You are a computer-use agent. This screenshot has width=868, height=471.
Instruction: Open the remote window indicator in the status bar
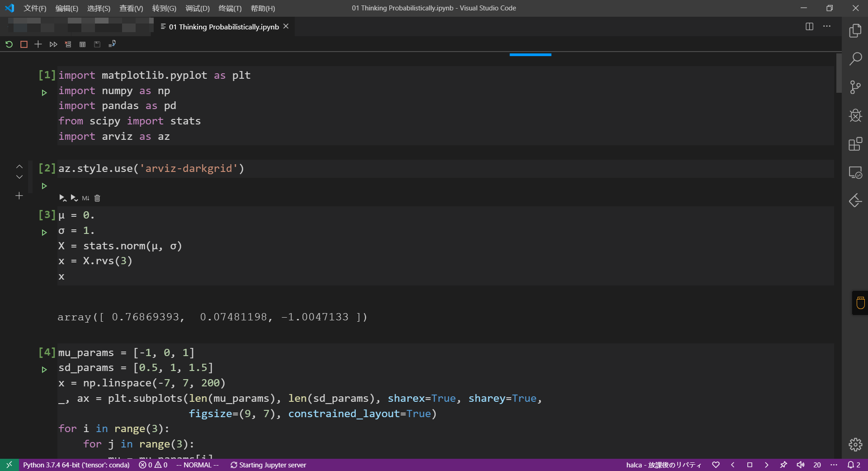[x=9, y=465]
